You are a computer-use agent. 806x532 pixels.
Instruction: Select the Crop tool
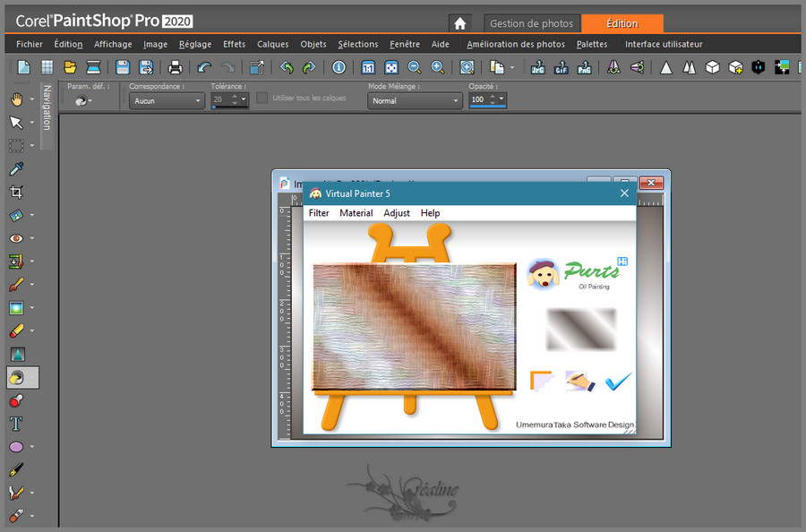pos(16,192)
